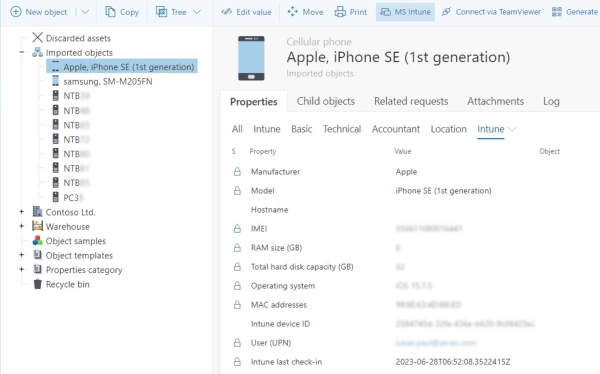This screenshot has width=600, height=374.
Task: Click Connect via TeamViewer button
Action: (491, 12)
